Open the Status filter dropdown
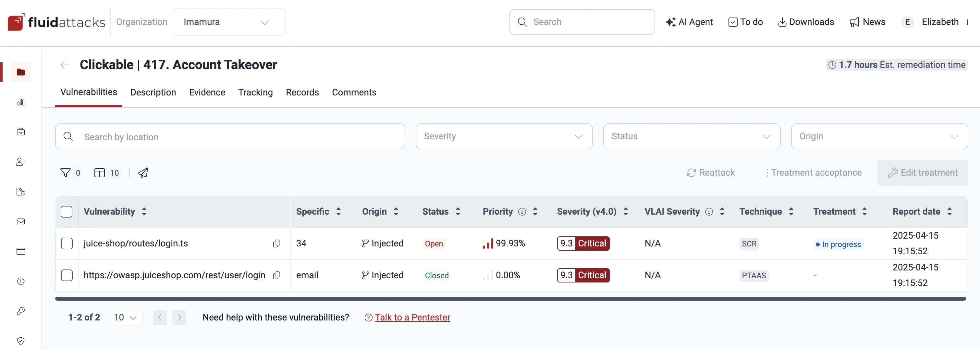This screenshot has height=350, width=980. tap(692, 136)
